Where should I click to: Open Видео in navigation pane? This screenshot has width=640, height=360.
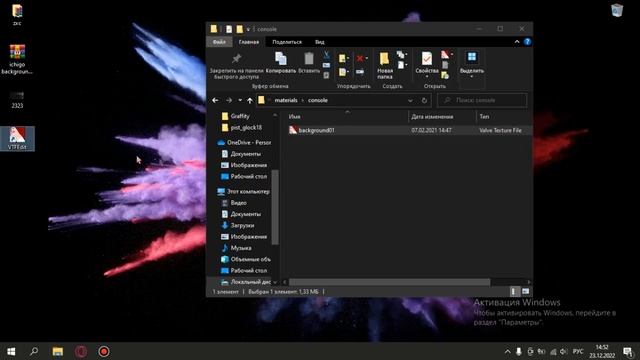[238, 202]
